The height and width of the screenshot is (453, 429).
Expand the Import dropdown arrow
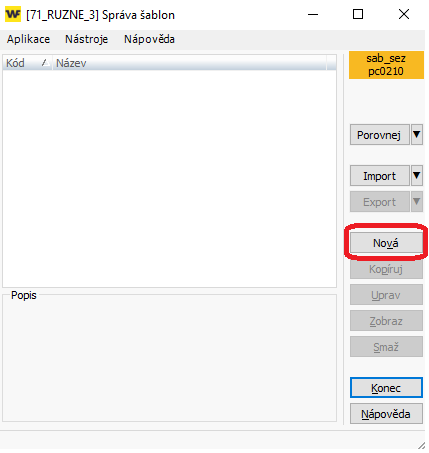pyautogui.click(x=417, y=176)
